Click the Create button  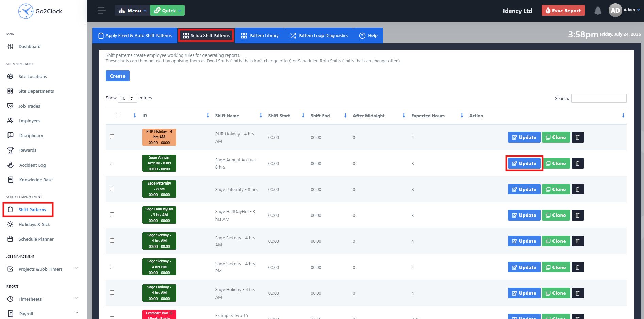click(118, 76)
